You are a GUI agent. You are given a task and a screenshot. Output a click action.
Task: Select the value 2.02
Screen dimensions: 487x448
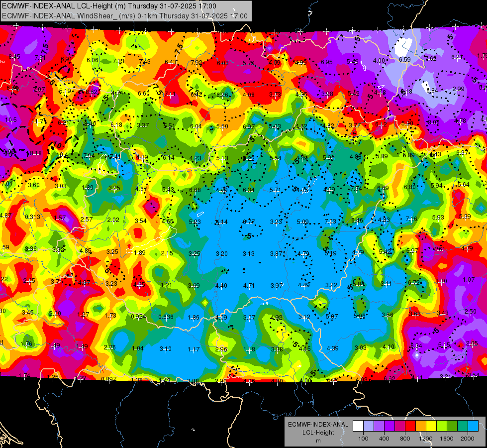click(113, 220)
